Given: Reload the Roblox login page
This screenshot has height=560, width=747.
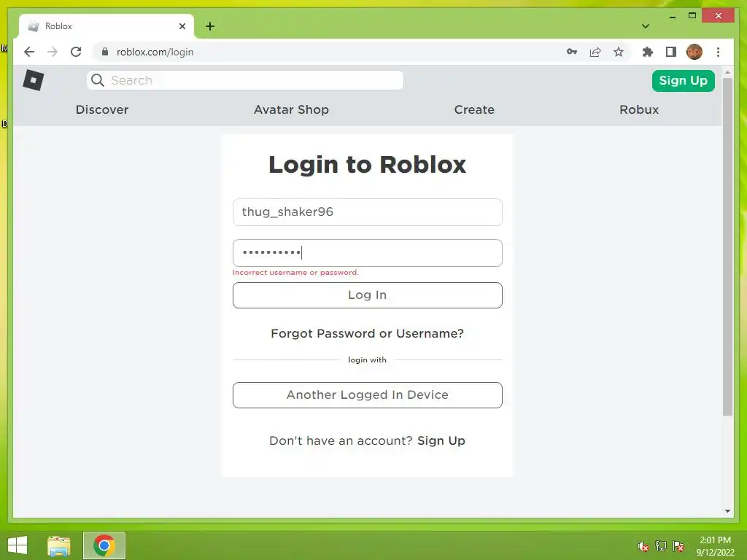Looking at the screenshot, I should 76,52.
